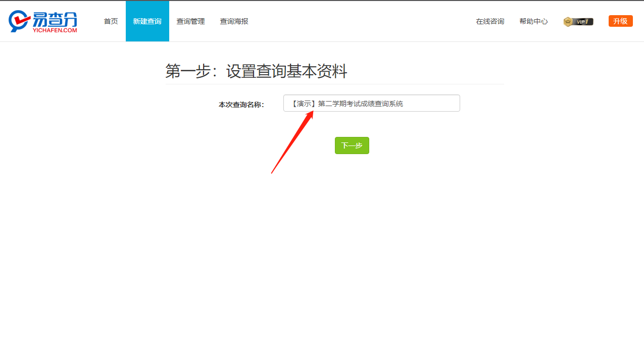Open the 查询海报 menu item
Screen dimensions: 644x340
[x=234, y=21]
